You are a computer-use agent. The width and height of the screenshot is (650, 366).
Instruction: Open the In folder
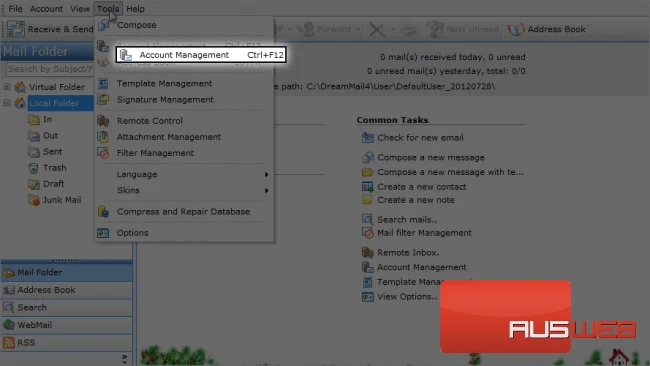pos(47,119)
